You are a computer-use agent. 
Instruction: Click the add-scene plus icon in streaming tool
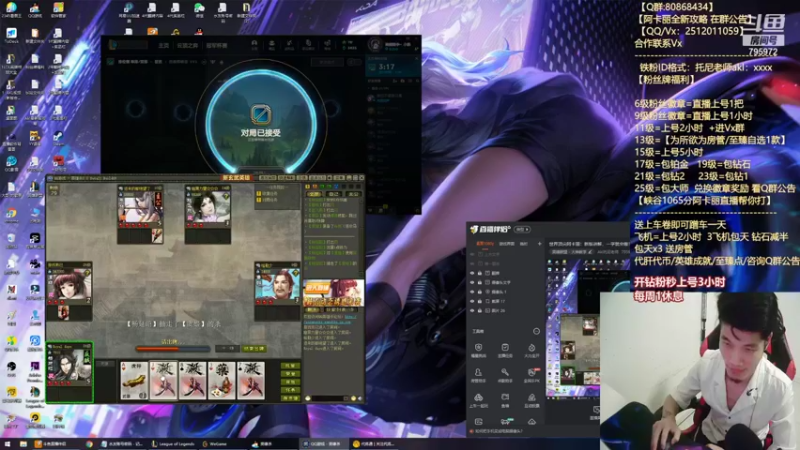point(539,244)
